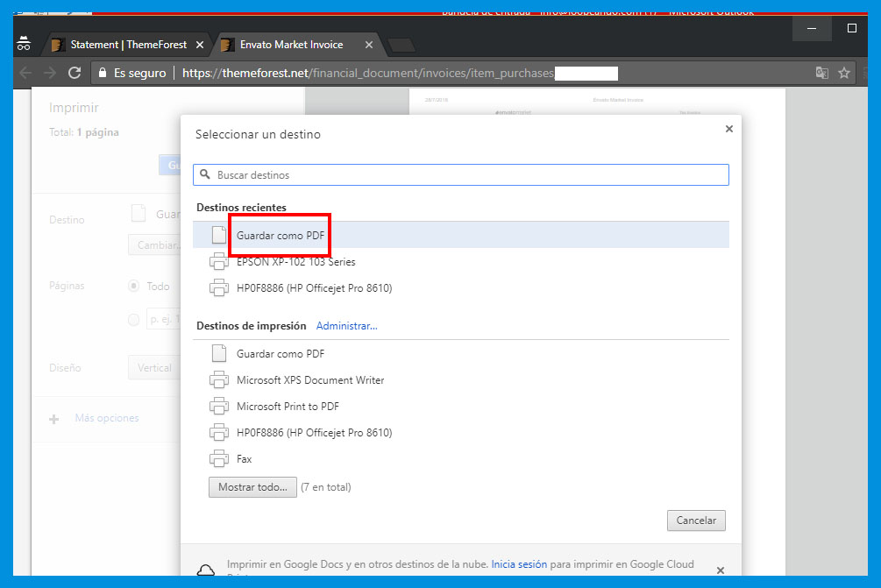The image size is (881, 588).
Task: Click the secure lock icon in address bar
Action: coord(103,73)
